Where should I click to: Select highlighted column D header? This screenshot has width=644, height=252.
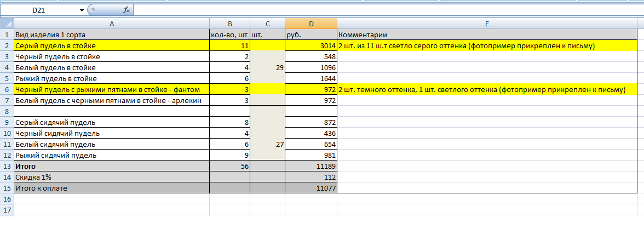[311, 24]
